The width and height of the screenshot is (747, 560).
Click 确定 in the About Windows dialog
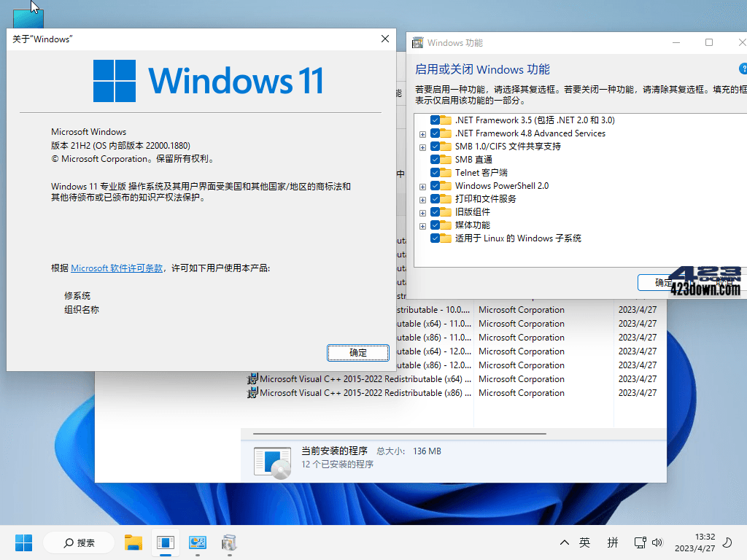358,352
